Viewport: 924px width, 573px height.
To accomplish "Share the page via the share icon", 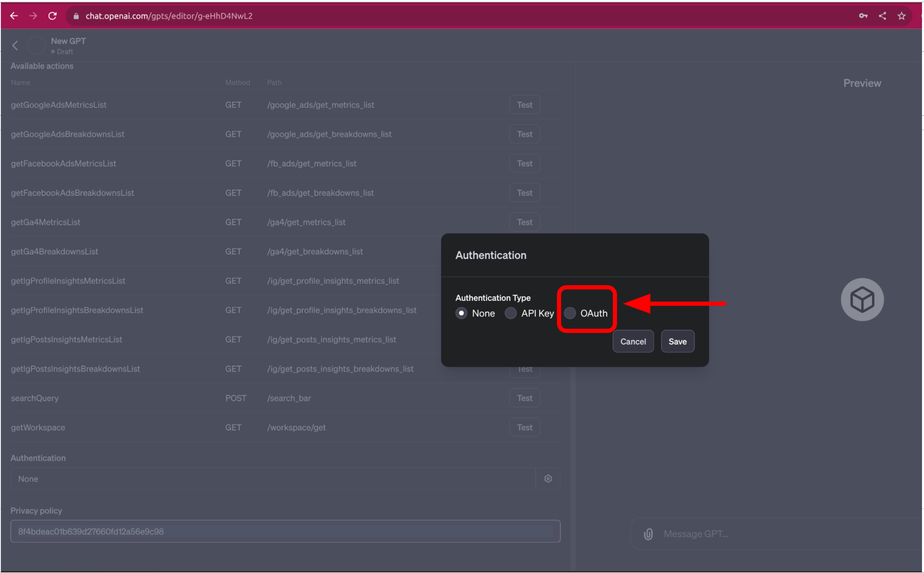I will click(882, 16).
